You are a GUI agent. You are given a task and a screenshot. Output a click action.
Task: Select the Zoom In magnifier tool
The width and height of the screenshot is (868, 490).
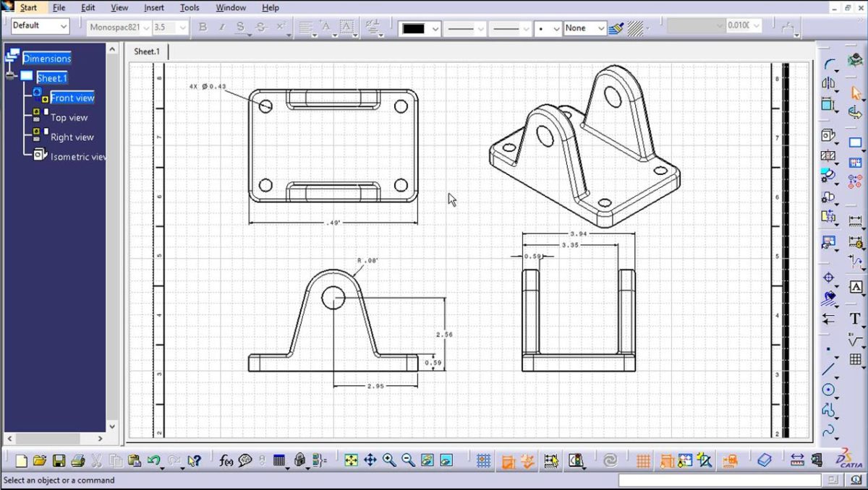coord(391,460)
